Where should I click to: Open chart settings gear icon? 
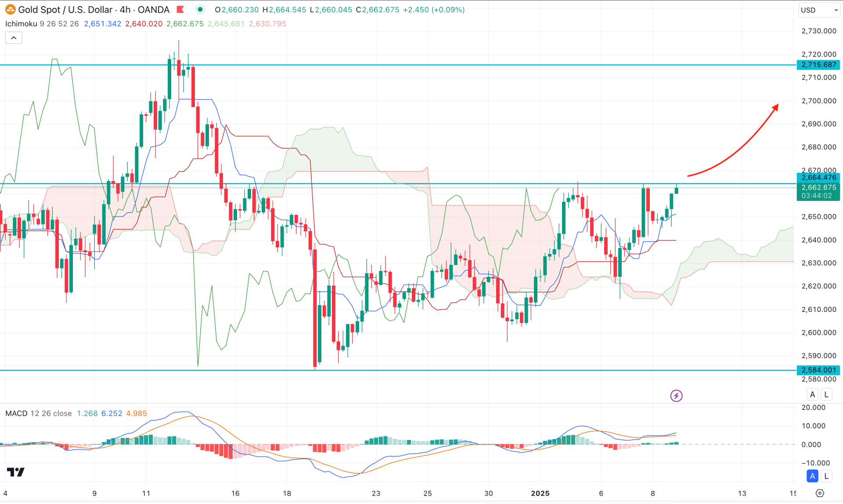pyautogui.click(x=820, y=493)
